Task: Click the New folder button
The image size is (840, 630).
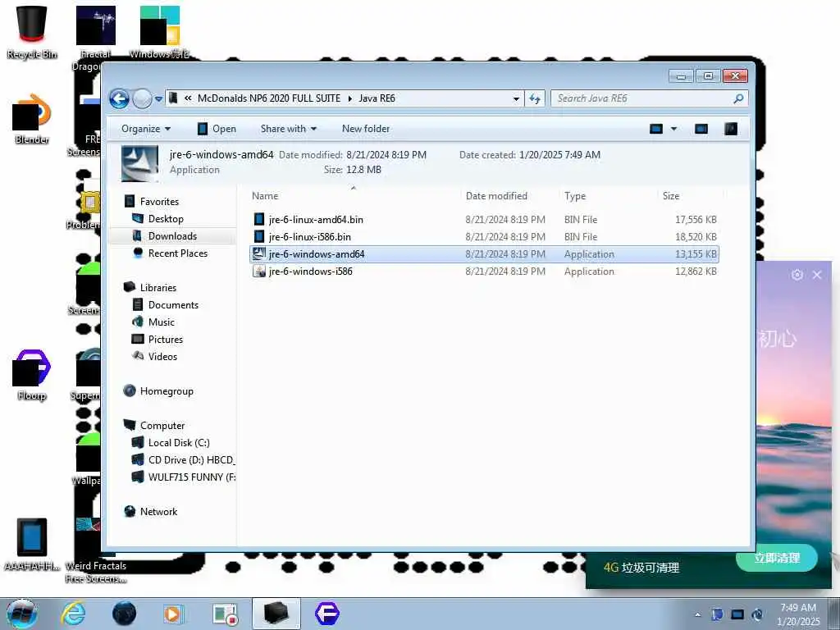Action: pos(366,129)
